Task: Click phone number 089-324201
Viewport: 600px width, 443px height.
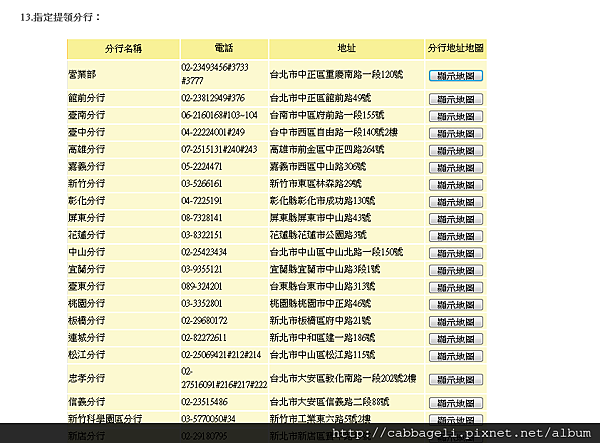Action: coord(202,287)
